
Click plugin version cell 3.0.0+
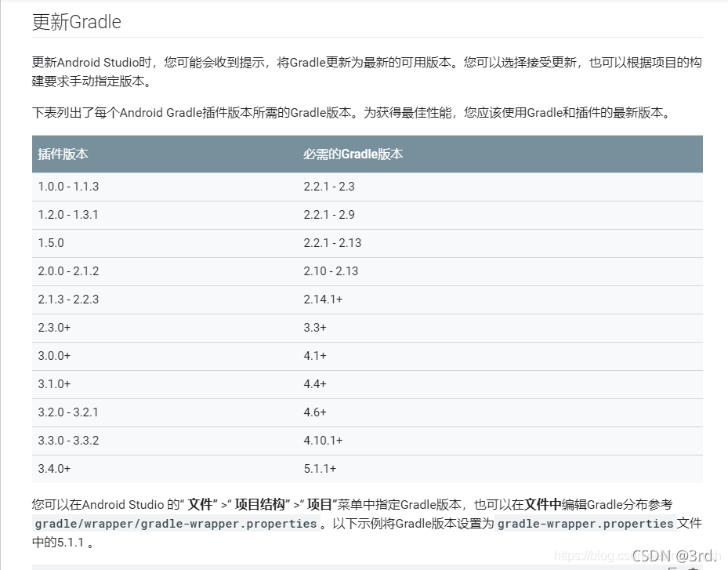tap(54, 356)
